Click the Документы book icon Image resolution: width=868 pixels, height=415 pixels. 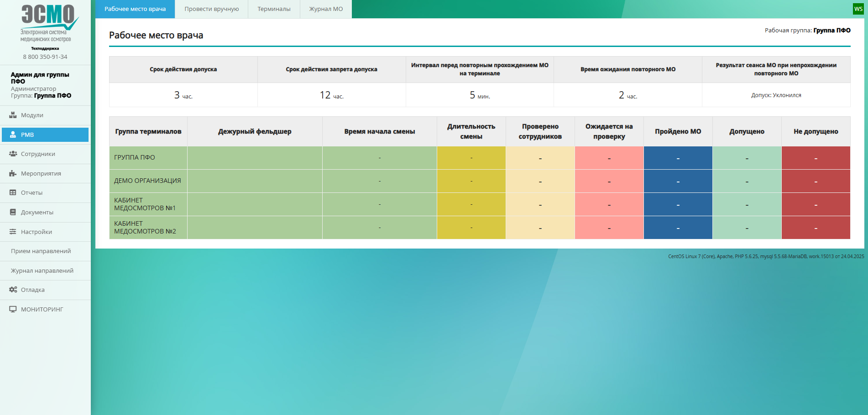pos(13,213)
